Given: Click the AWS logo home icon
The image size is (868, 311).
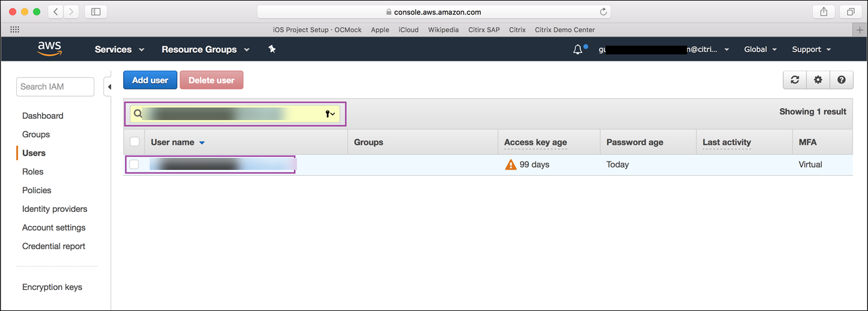Looking at the screenshot, I should click(x=50, y=49).
